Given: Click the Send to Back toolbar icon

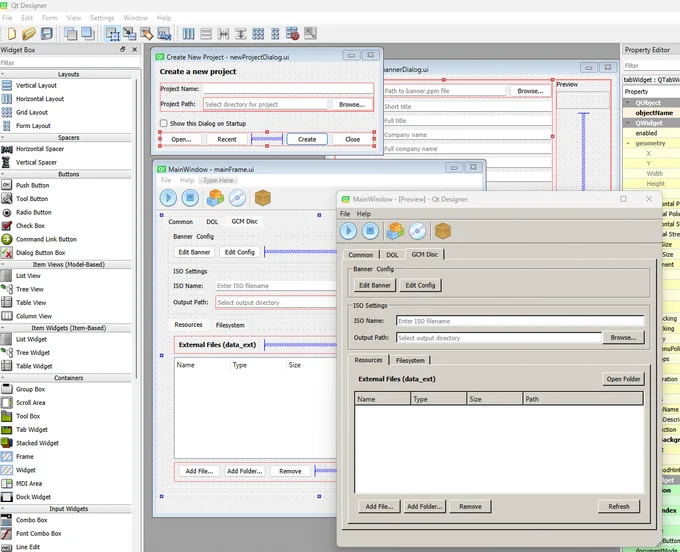Looking at the screenshot, I should pos(70,33).
